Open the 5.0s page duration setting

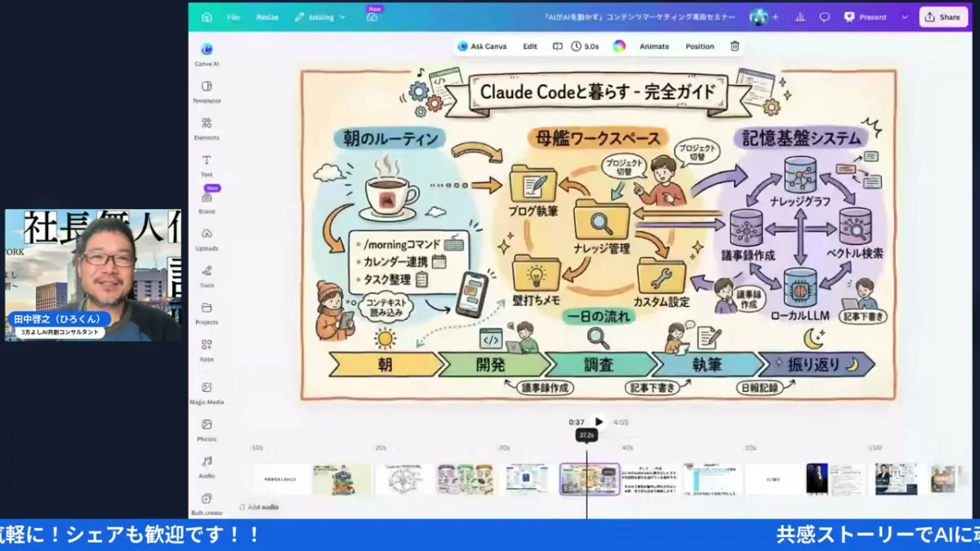point(585,47)
